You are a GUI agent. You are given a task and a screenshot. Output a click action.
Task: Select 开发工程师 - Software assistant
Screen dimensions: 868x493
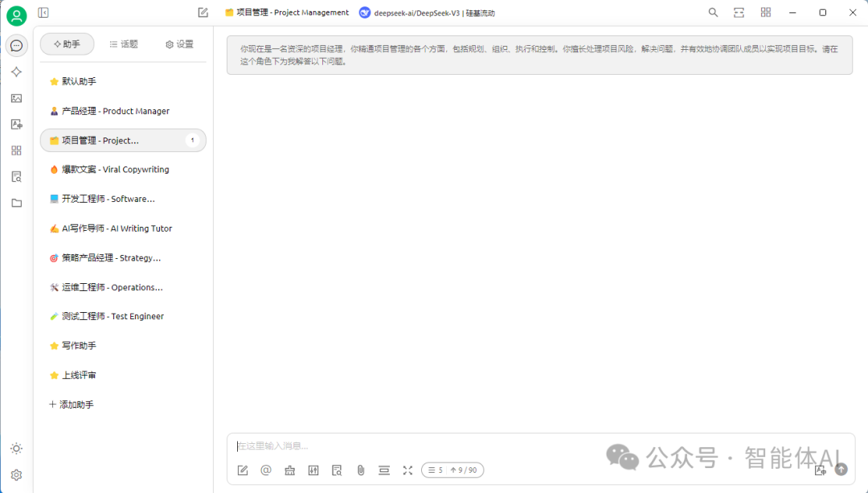click(123, 199)
